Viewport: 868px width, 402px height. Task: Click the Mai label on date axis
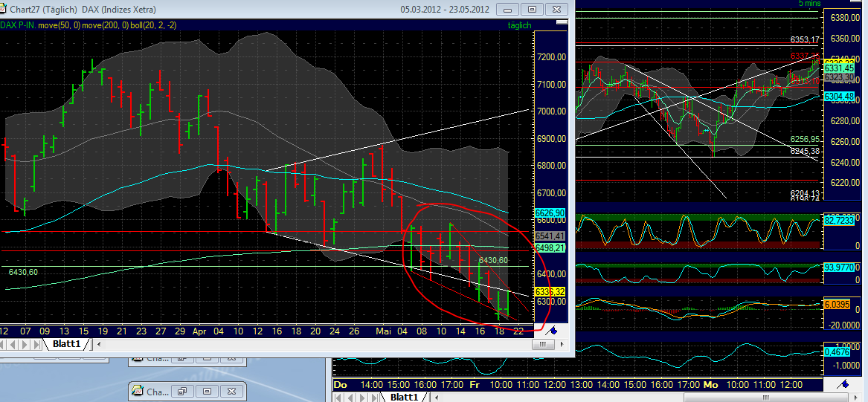tap(384, 331)
